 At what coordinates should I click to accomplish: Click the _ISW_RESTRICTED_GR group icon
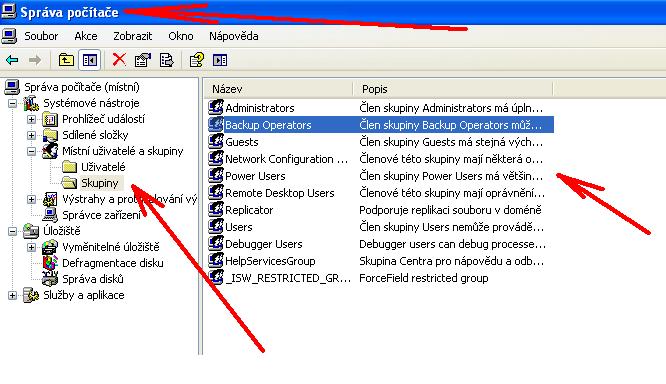tap(216, 277)
